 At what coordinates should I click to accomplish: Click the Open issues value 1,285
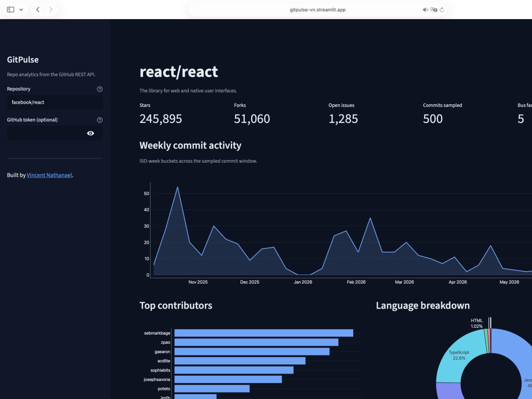click(343, 119)
